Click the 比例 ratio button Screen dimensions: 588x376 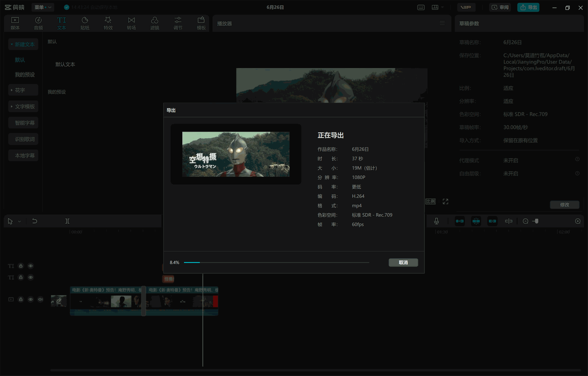(431, 201)
